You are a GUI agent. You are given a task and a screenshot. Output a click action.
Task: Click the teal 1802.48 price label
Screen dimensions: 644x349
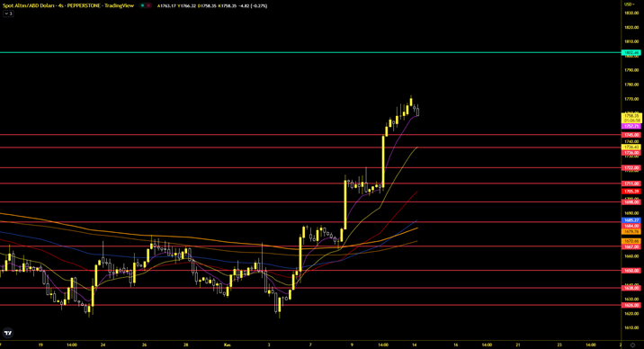631,52
